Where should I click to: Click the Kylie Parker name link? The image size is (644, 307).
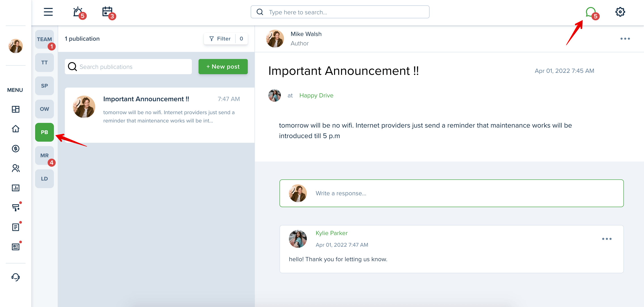(331, 233)
